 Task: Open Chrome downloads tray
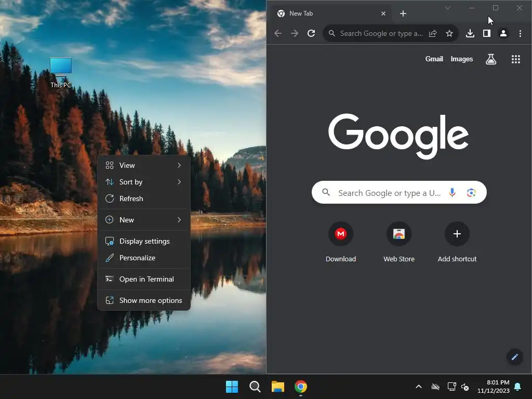[x=470, y=33]
